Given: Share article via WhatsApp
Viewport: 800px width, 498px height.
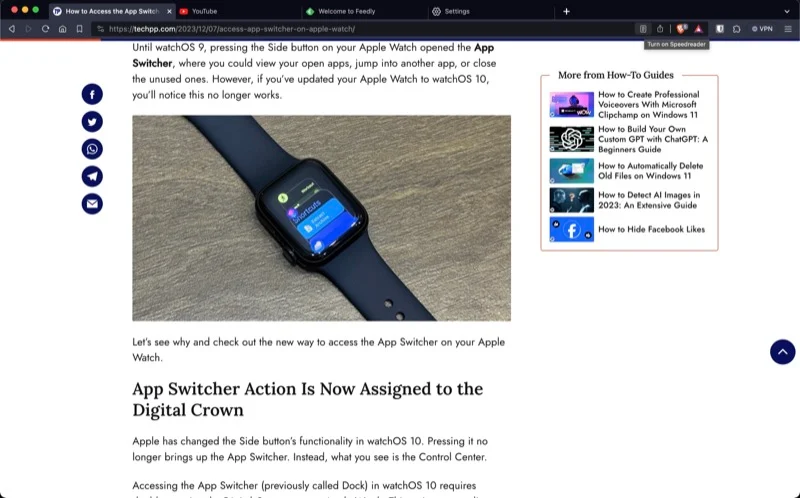Looking at the screenshot, I should point(92,149).
